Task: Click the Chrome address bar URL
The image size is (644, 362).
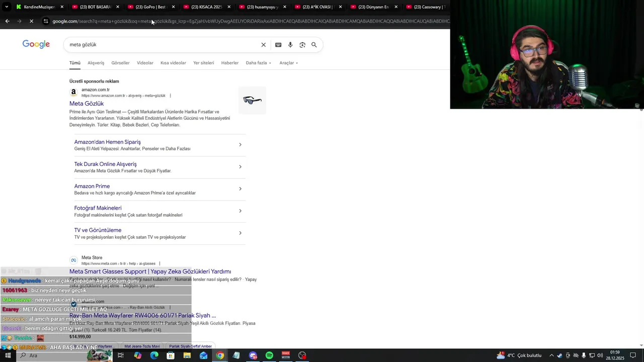Action: point(250,21)
